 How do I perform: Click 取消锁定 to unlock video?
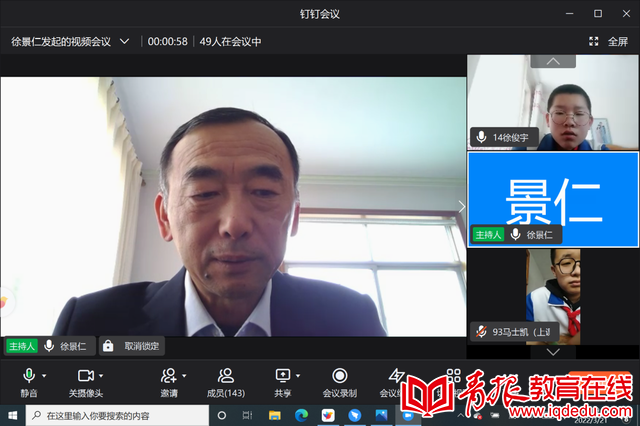[141, 346]
